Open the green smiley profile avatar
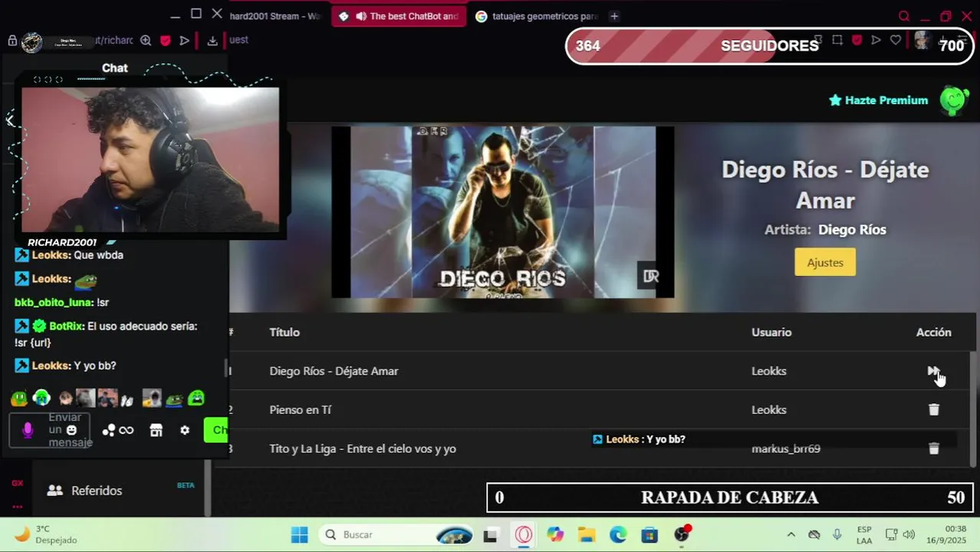This screenshot has width=980, height=552. pos(954,100)
